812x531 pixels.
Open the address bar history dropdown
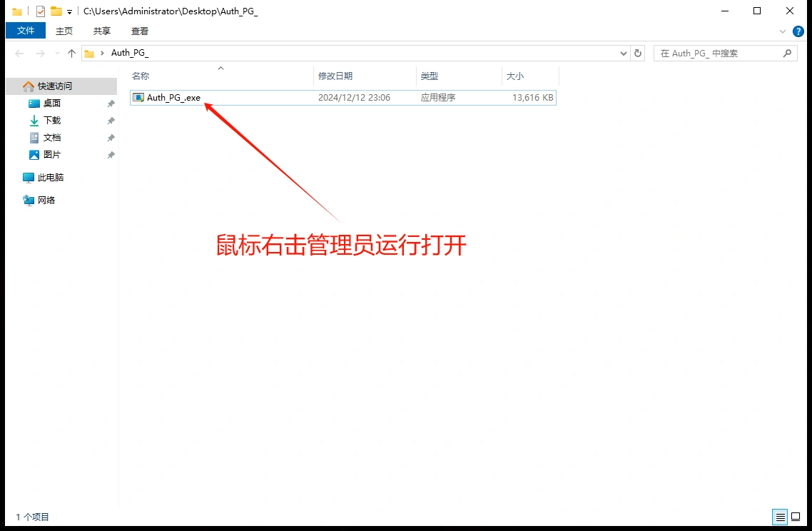[x=623, y=53]
